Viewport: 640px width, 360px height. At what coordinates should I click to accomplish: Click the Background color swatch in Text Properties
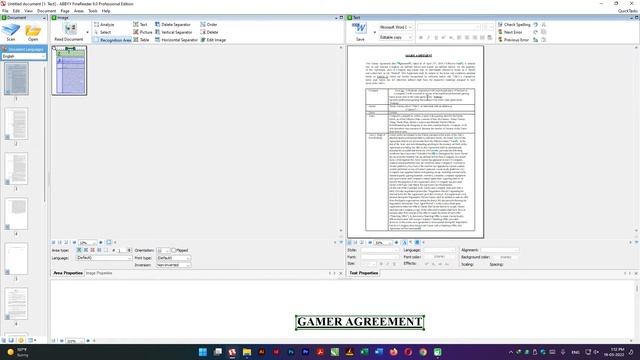pyautogui.click(x=505, y=257)
